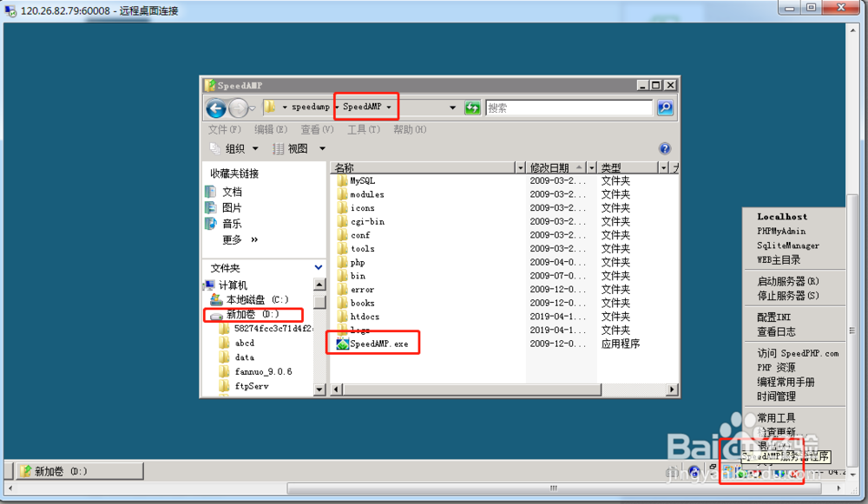Click the search magnifier icon
Viewport: 868px width, 504px height.
coord(665,108)
